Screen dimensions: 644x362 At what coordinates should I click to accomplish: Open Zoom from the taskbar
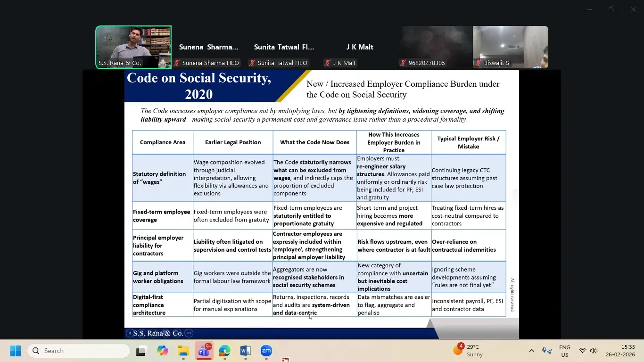coord(266,351)
